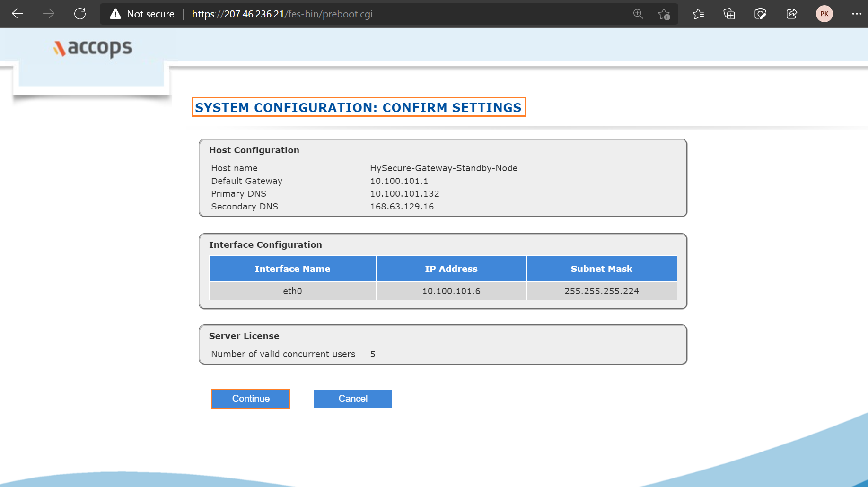The image size is (868, 487).
Task: Click the browser forward arrow
Action: coord(49,14)
